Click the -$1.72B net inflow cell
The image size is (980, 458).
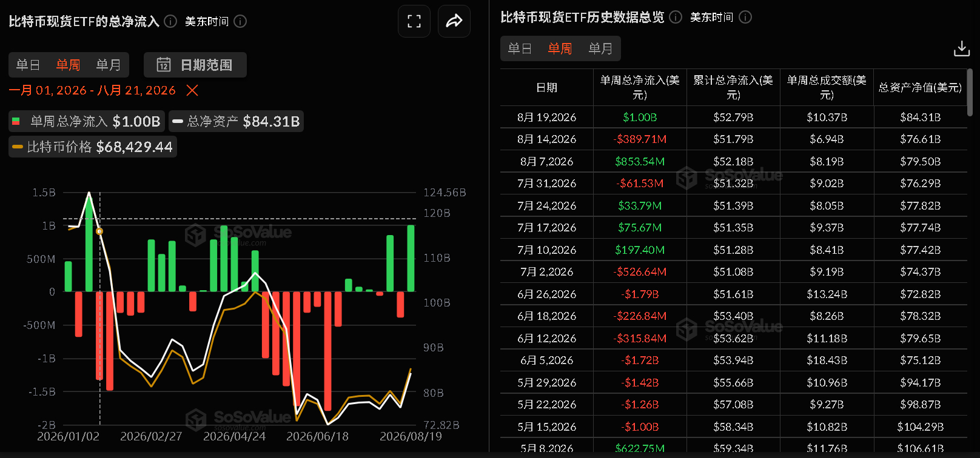click(640, 360)
